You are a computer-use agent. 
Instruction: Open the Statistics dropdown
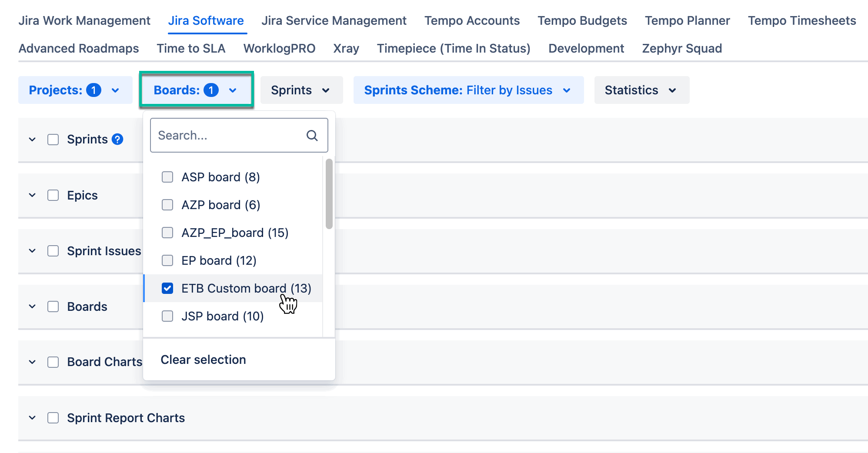tap(641, 90)
